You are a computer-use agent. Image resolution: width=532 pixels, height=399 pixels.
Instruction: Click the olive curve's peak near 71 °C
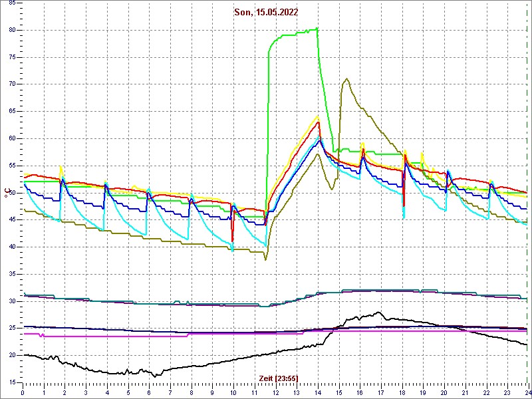[x=346, y=78]
